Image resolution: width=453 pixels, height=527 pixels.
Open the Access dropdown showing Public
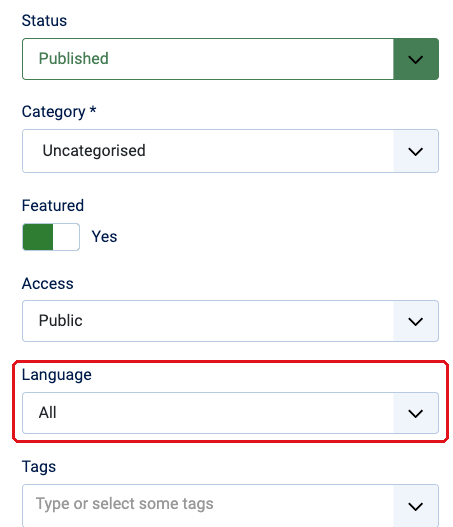click(230, 321)
